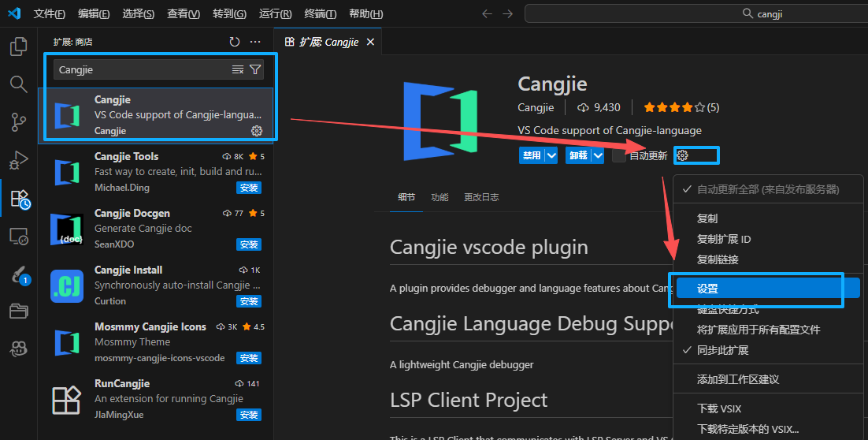Select the Cangjie Docgen extension icon

coord(67,229)
